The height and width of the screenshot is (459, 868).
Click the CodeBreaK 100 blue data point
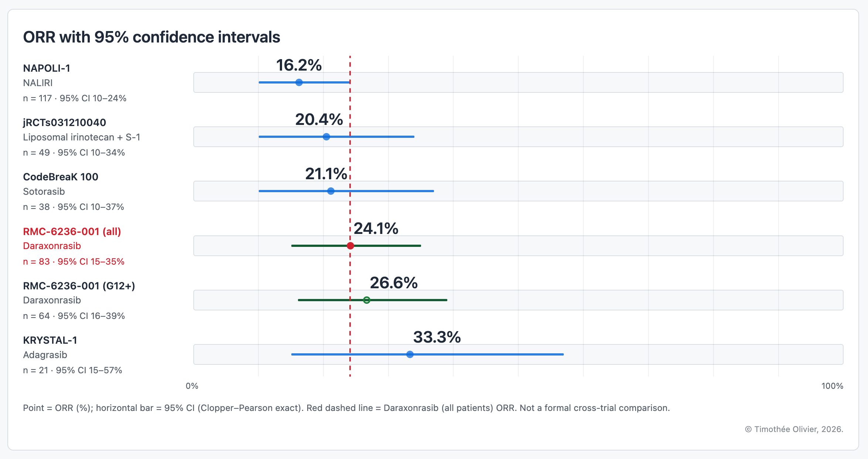(x=331, y=191)
